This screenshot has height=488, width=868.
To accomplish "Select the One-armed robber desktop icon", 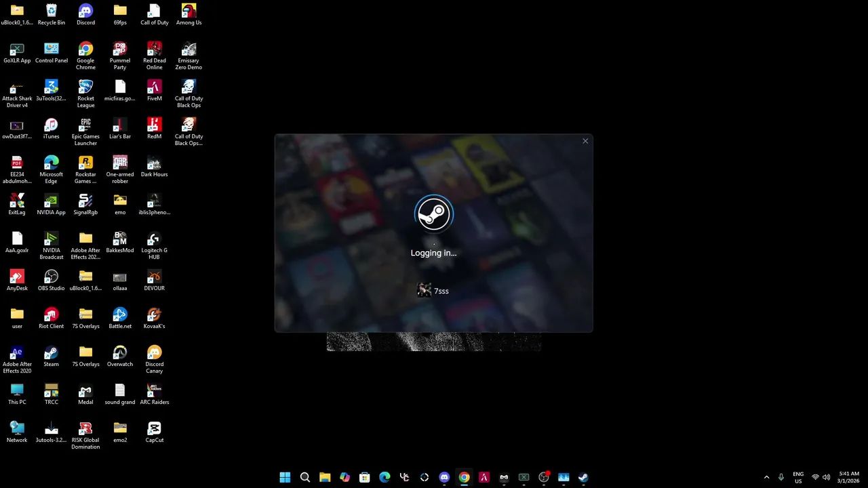I will (120, 169).
